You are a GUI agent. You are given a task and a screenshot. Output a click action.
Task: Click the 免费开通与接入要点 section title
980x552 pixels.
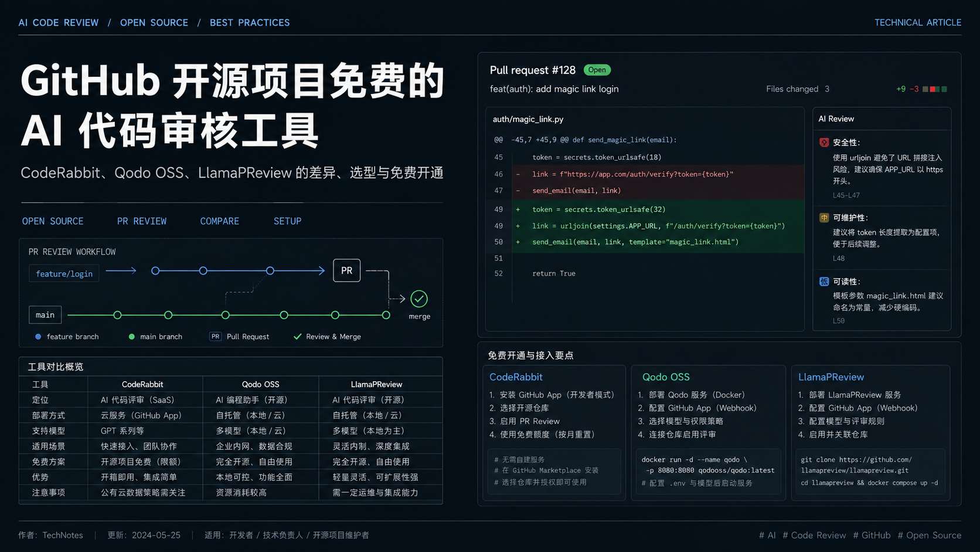pos(530,355)
